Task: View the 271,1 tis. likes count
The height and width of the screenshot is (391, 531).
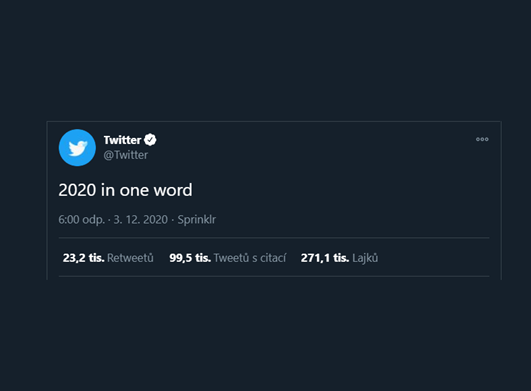Action: point(325,258)
